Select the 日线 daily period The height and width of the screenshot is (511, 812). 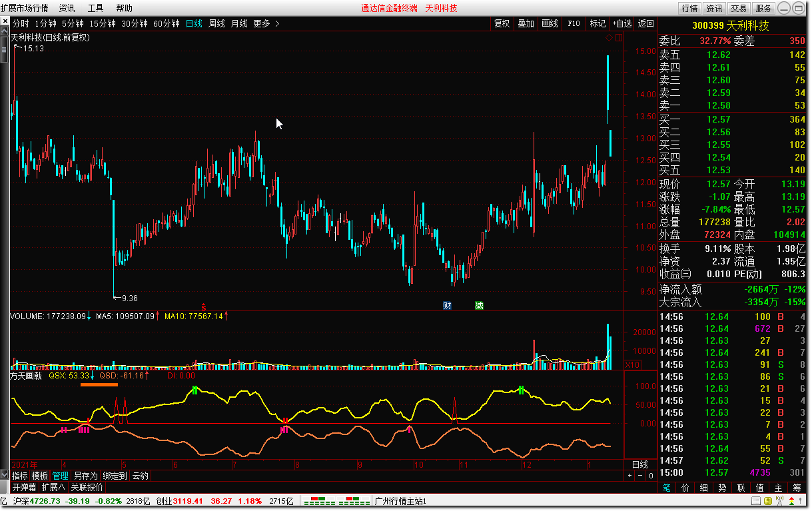pyautogui.click(x=194, y=23)
